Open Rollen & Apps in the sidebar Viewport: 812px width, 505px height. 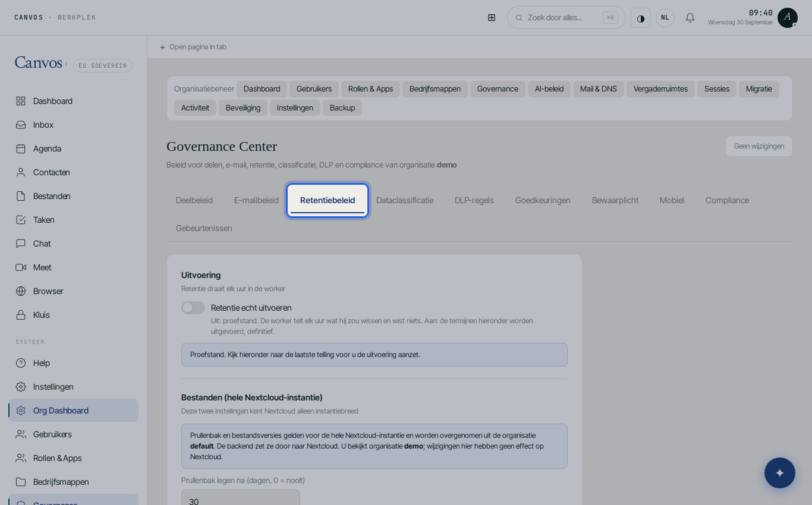point(74,458)
